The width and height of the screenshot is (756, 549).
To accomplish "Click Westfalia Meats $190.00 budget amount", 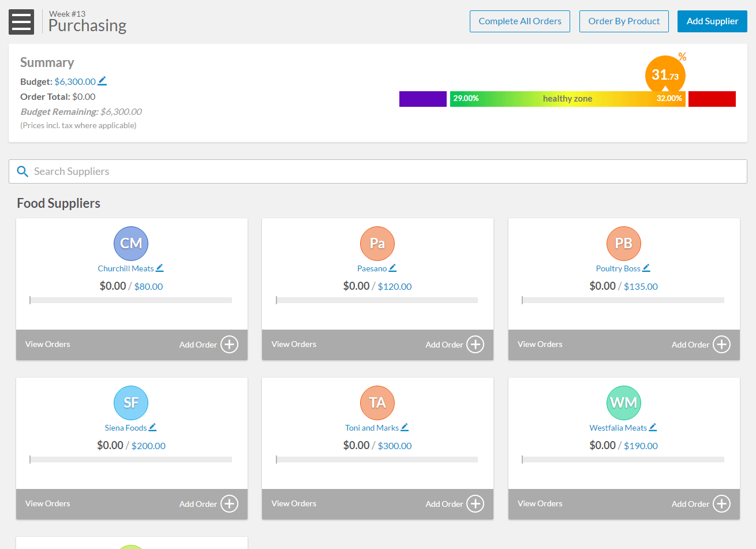I will click(641, 446).
